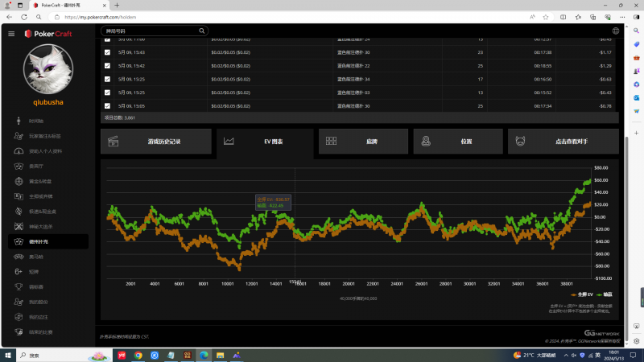Toggle the green 输赢 legend series
This screenshot has height=362, width=644.
pos(605,294)
